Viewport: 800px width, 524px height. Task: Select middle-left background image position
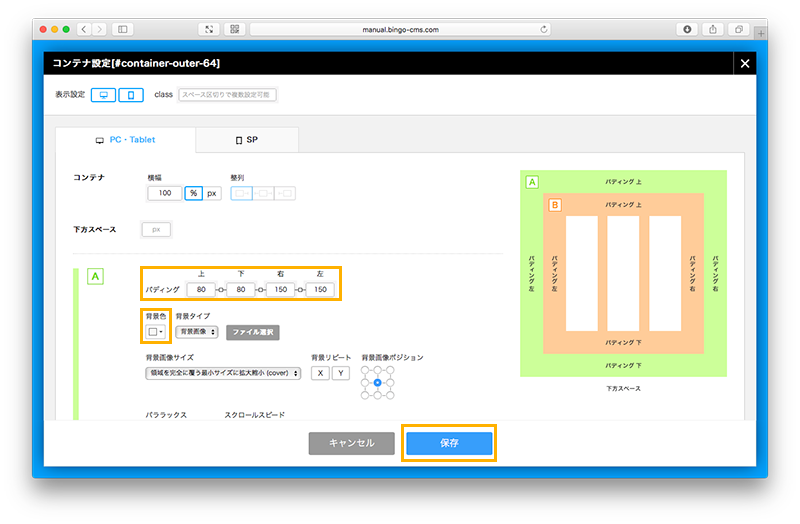tap(365, 383)
